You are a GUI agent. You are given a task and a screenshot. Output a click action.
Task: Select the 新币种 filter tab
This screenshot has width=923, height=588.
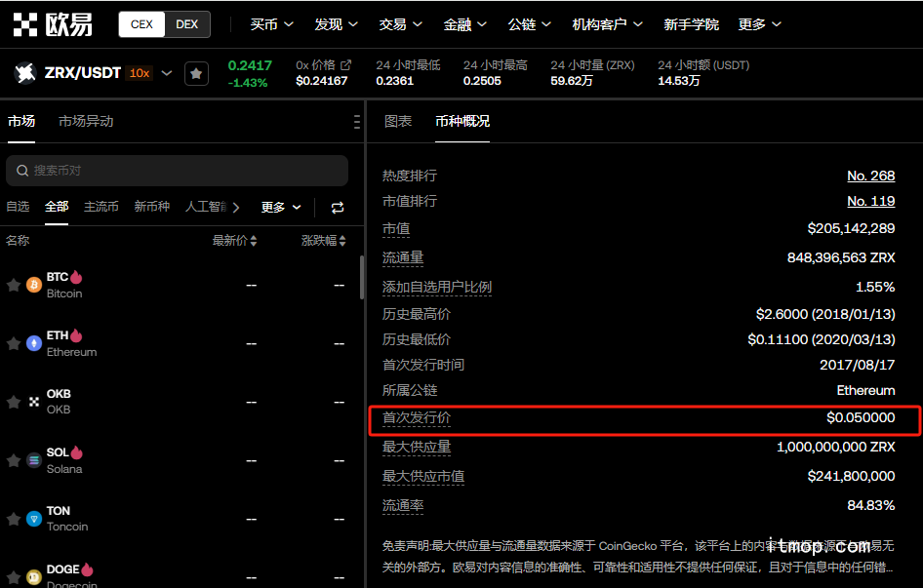pyautogui.click(x=152, y=207)
